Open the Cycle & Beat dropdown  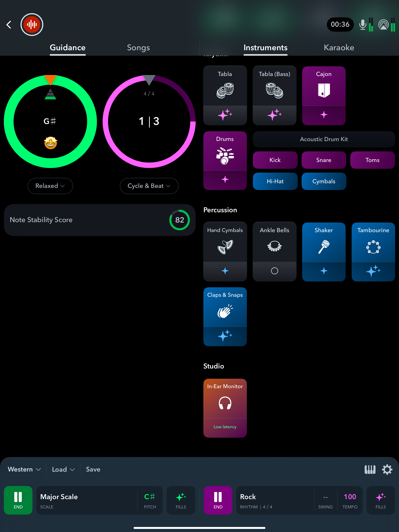click(x=149, y=186)
